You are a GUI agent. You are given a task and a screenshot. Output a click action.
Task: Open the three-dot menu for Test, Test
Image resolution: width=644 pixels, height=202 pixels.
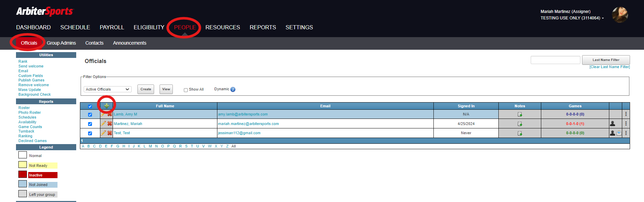[x=626, y=133]
